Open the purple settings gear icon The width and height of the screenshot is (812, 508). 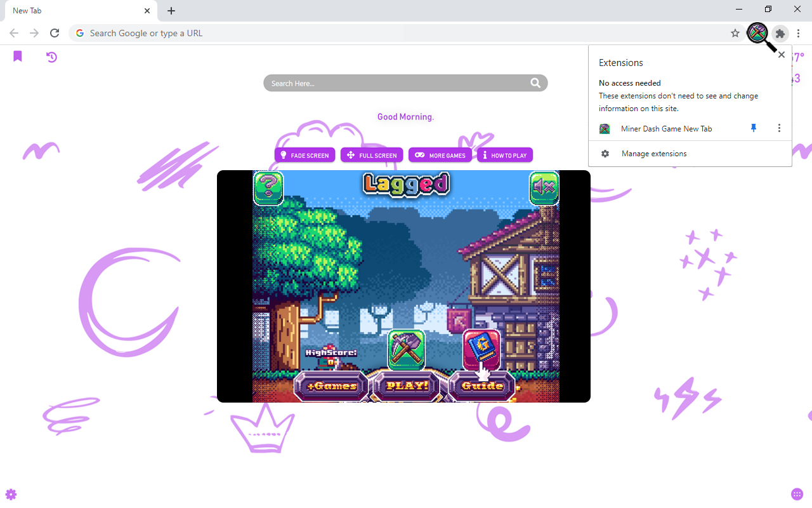11,495
